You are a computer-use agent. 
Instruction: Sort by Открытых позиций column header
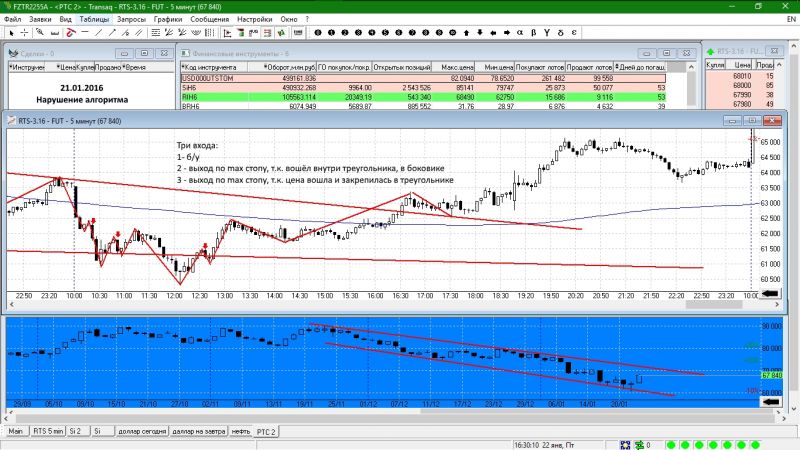pyautogui.click(x=402, y=67)
